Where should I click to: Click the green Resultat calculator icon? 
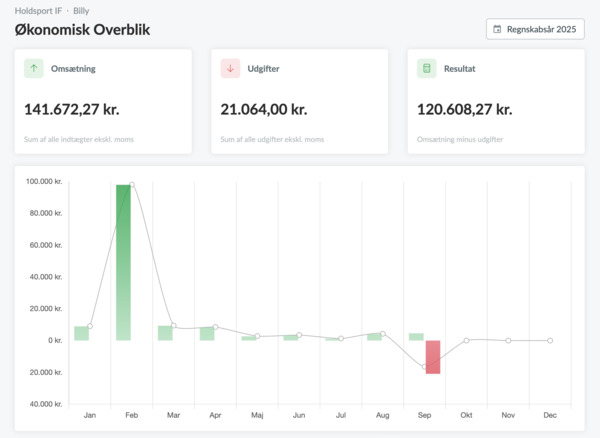427,69
